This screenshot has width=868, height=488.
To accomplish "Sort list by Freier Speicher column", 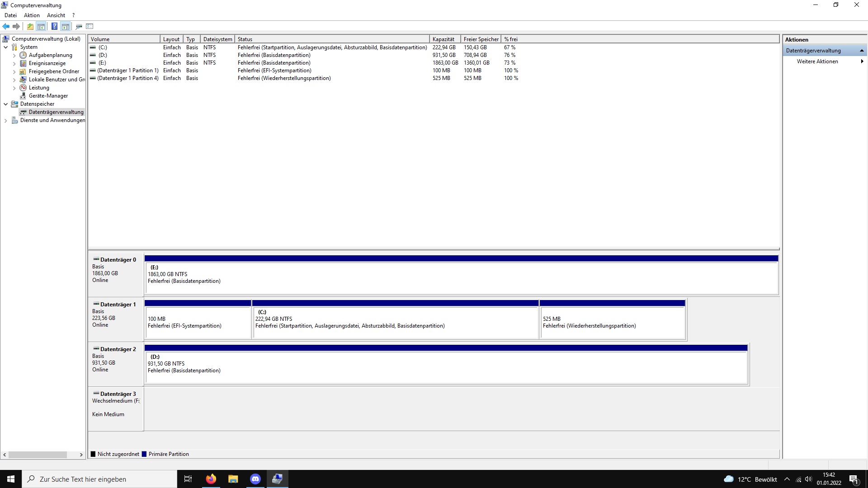I will (481, 39).
